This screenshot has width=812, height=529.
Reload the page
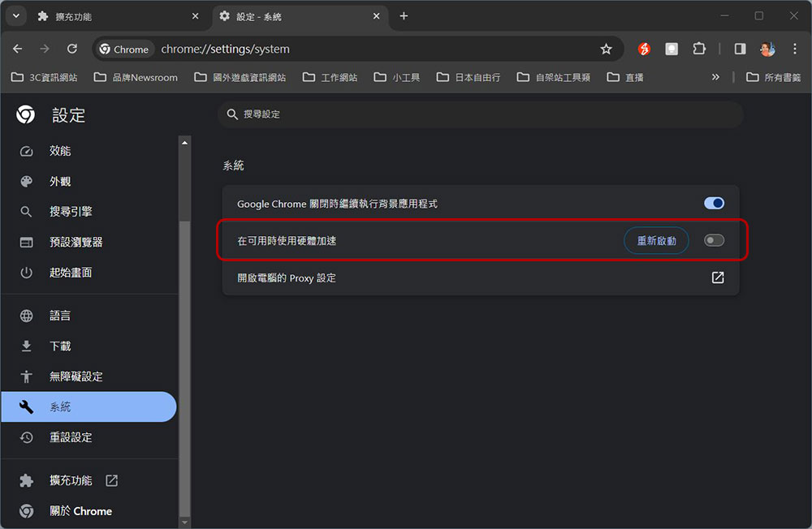tap(72, 49)
